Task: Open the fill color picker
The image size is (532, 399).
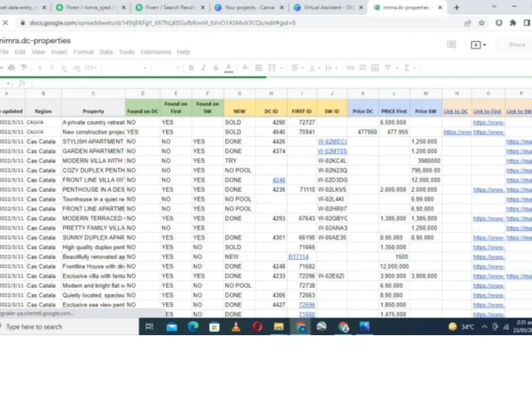Action: coord(245,68)
